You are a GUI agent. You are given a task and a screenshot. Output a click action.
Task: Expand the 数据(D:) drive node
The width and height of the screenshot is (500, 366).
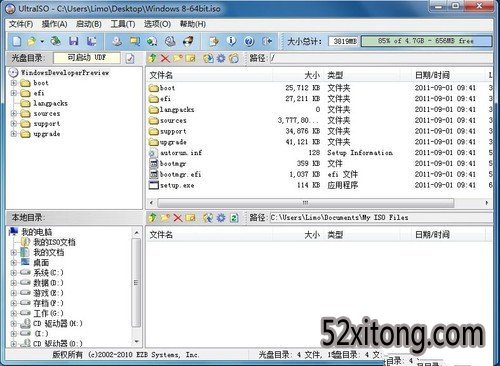pyautogui.click(x=14, y=283)
